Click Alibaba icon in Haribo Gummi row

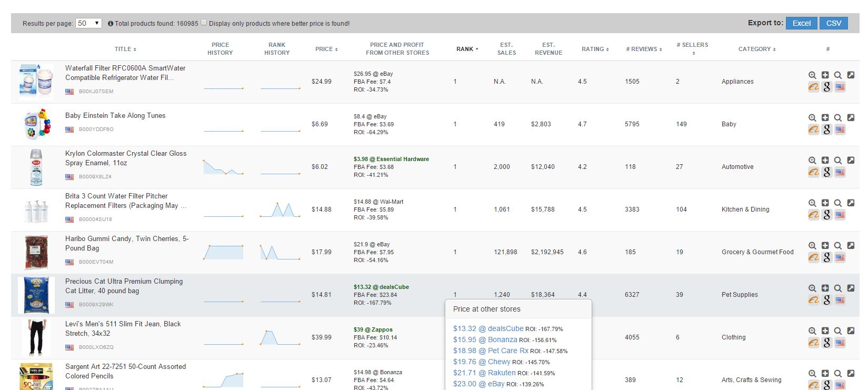(x=814, y=257)
